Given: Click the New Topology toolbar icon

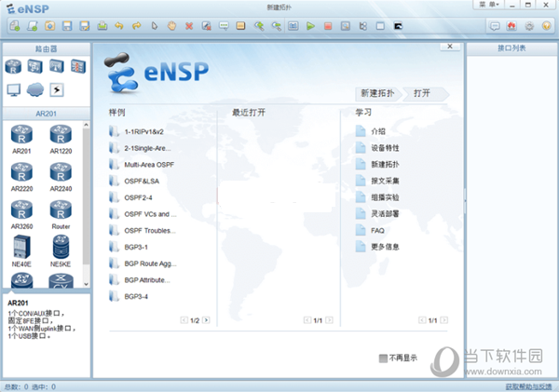Looking at the screenshot, I should (x=15, y=26).
